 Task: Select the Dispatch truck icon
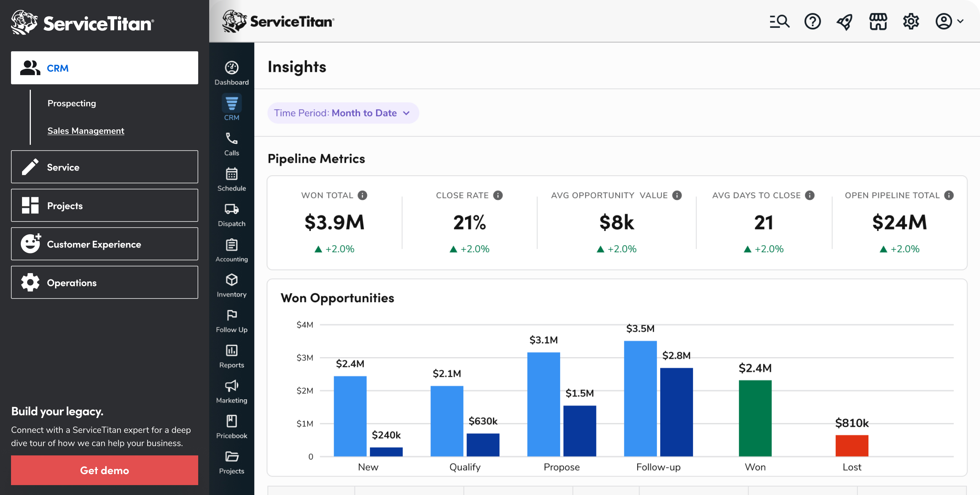pos(231,209)
